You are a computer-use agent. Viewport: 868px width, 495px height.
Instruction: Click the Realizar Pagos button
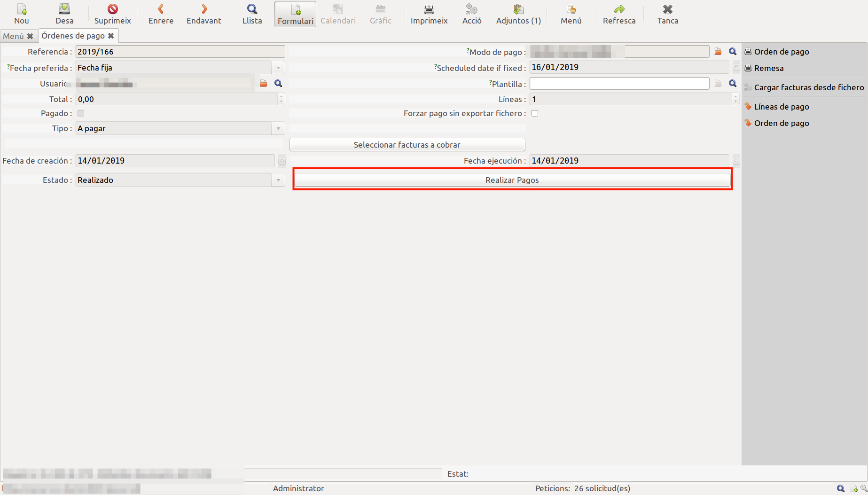point(512,180)
